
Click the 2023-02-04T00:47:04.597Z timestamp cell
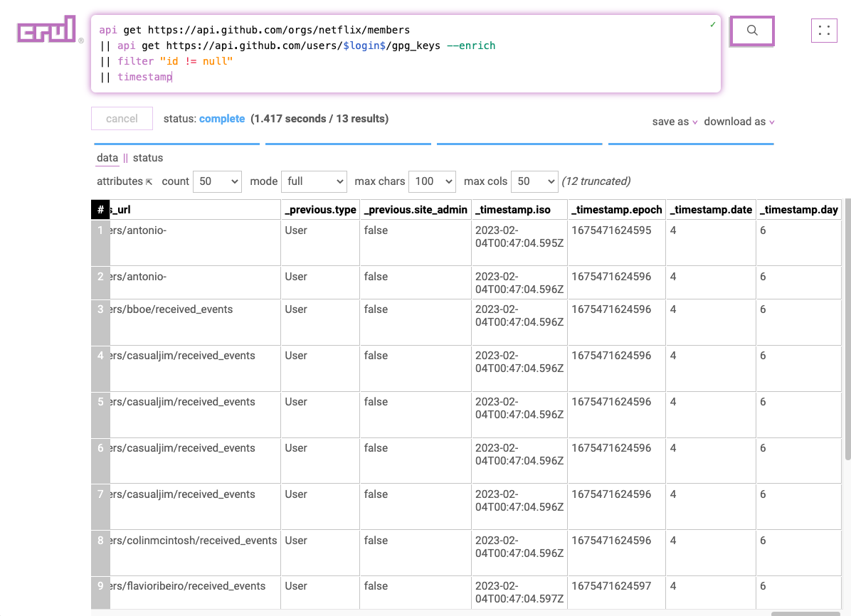(519, 592)
